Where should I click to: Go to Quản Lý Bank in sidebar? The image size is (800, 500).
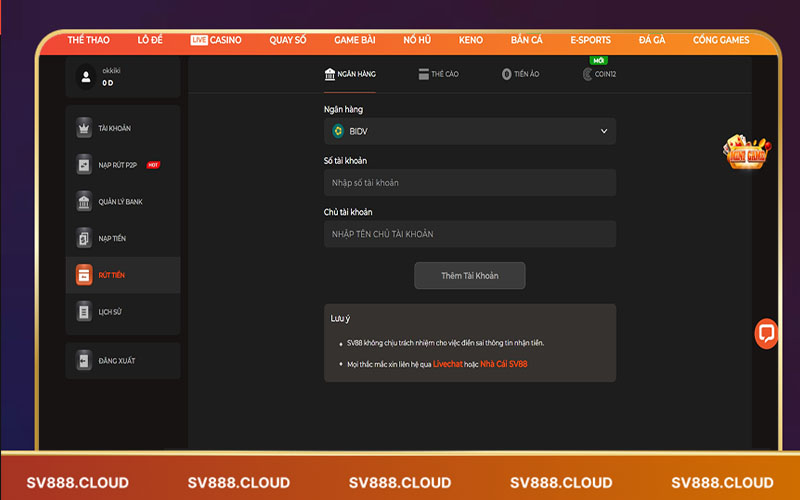tap(123, 202)
